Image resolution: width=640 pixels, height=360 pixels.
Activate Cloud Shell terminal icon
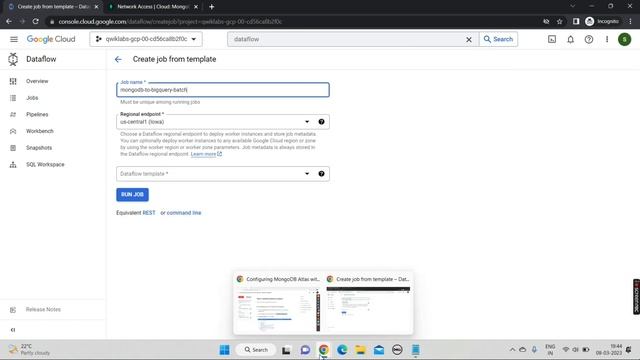[x=552, y=39]
